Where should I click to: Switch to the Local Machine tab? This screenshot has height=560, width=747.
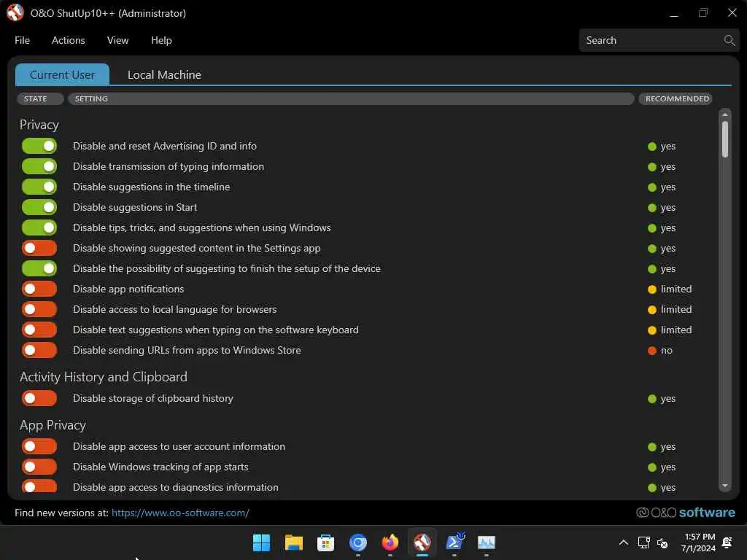click(x=164, y=75)
